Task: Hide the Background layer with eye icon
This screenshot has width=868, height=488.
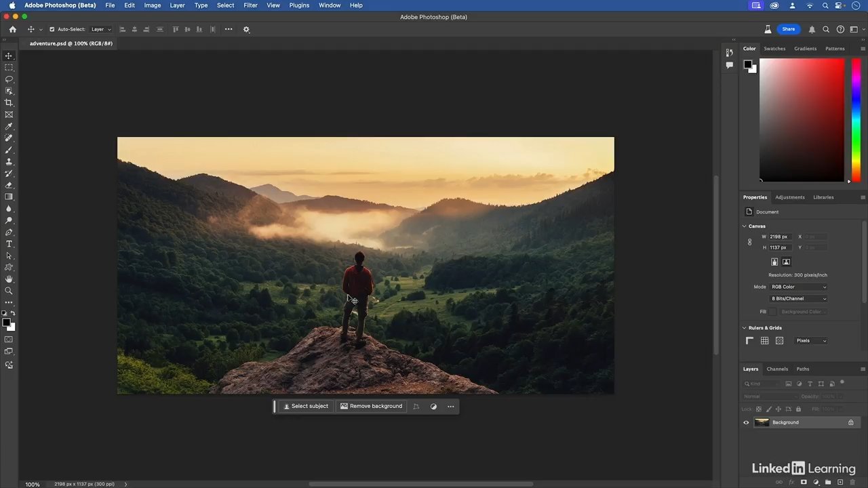Action: [x=746, y=422]
